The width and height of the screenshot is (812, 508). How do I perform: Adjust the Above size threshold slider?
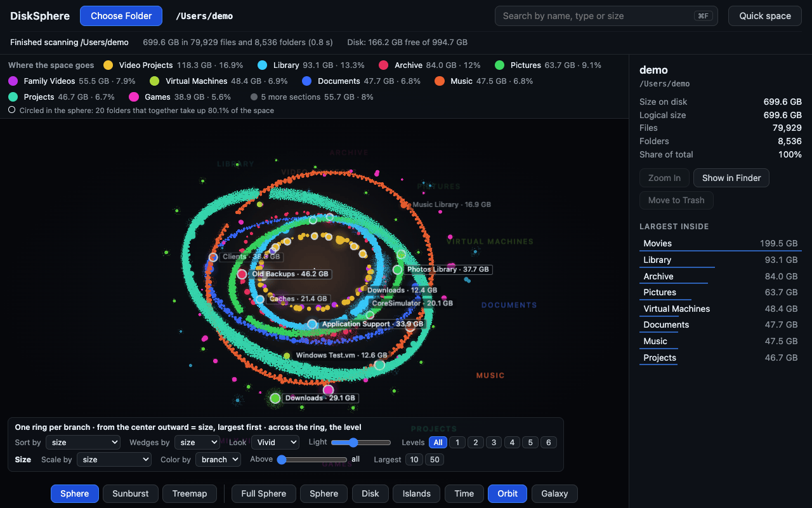(311, 460)
